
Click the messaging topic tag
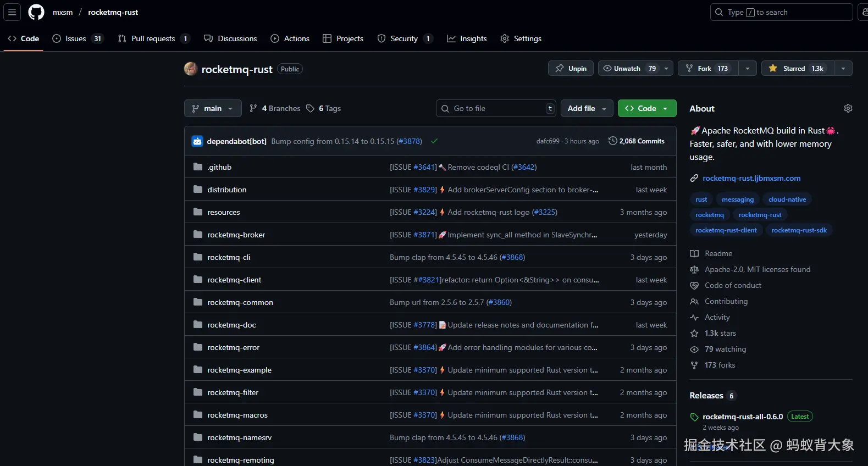coord(738,199)
